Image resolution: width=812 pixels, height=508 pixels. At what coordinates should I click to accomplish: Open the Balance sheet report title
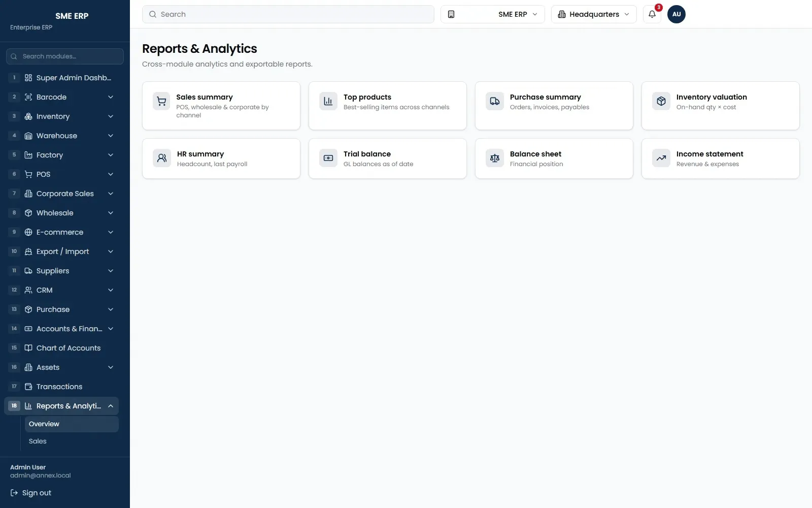click(x=535, y=154)
